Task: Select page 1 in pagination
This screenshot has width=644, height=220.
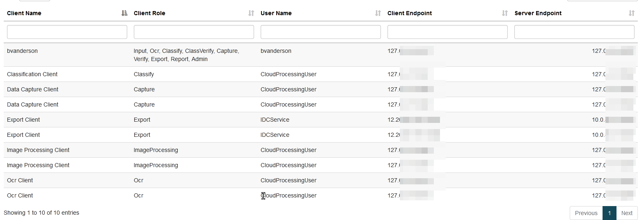Action: tap(610, 213)
